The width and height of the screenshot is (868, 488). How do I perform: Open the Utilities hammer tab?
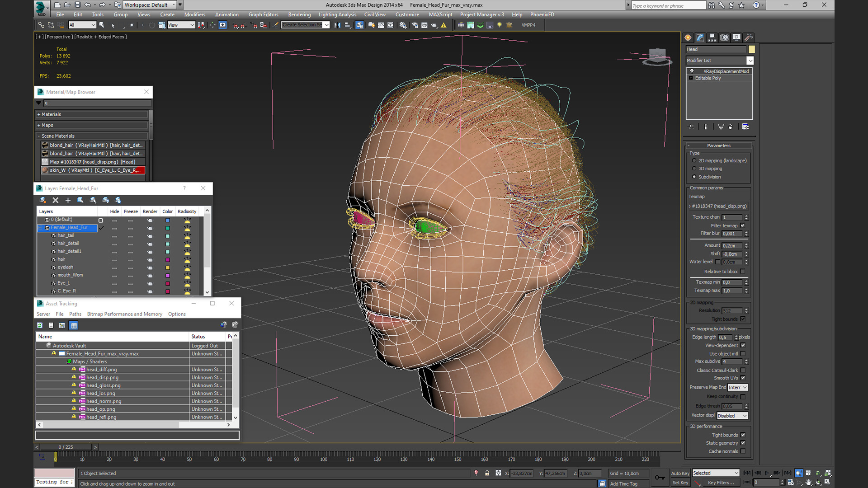(749, 38)
